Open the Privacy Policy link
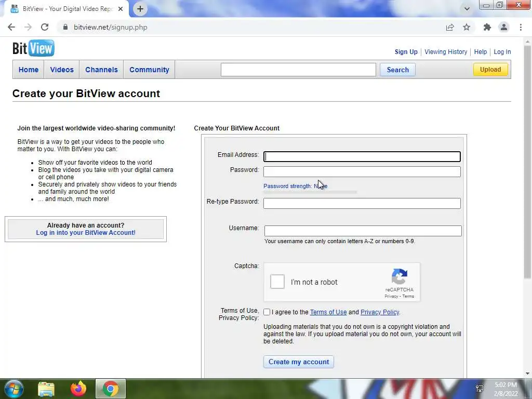Image resolution: width=532 pixels, height=399 pixels. 380,312
